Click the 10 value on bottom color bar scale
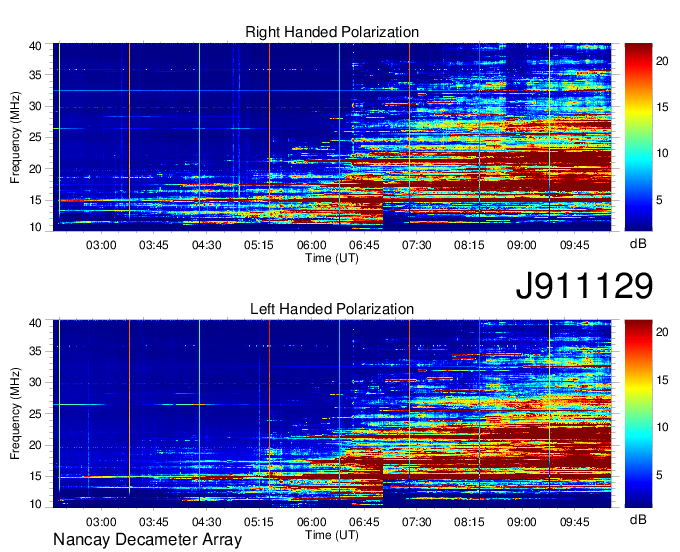 (662, 428)
